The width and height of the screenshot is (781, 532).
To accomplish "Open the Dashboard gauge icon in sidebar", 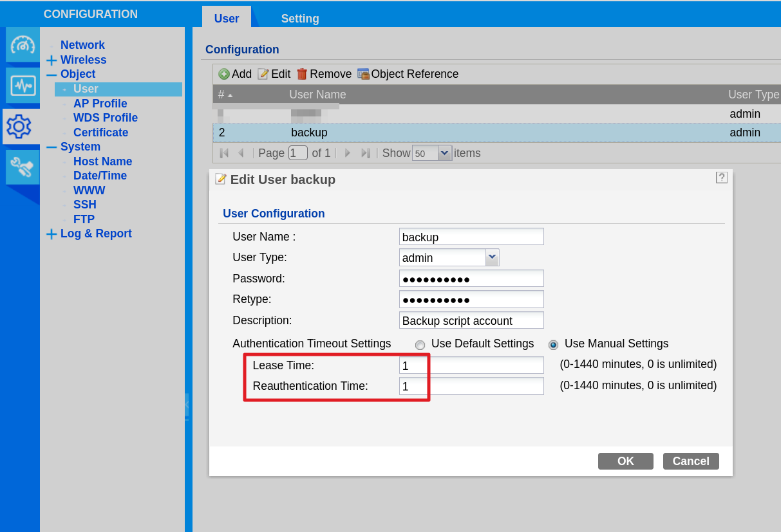I will tap(23, 45).
